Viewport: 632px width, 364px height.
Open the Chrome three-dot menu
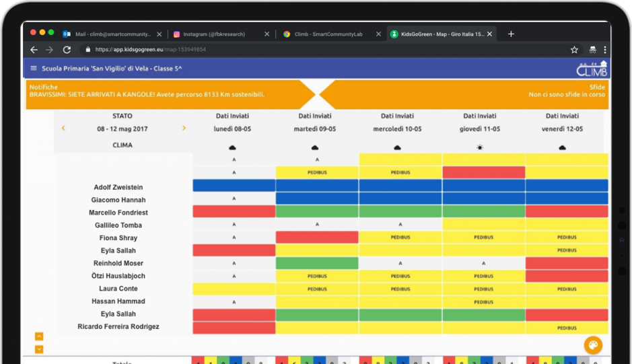[x=605, y=50]
